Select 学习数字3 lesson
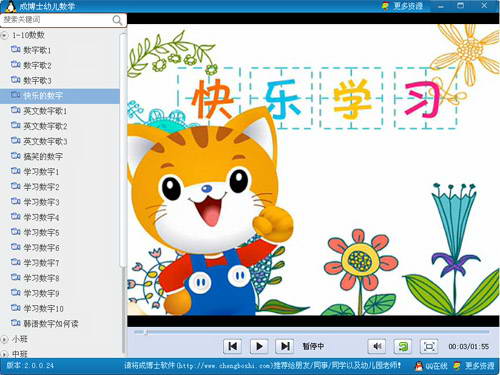 [x=41, y=202]
